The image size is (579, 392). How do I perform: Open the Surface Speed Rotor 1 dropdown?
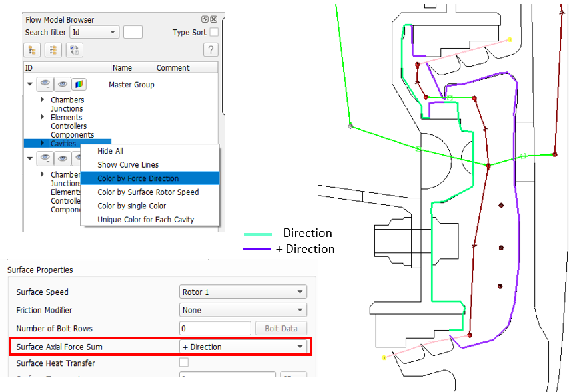[x=243, y=292]
